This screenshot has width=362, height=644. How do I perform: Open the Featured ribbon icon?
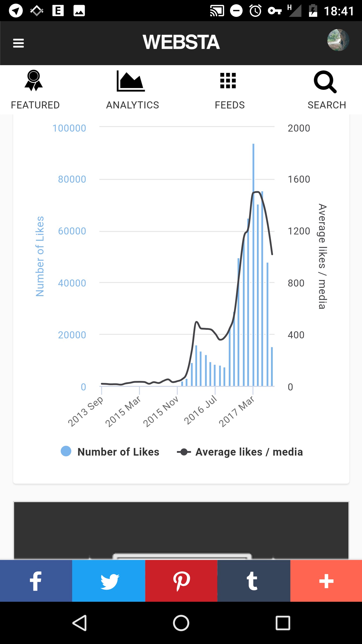coord(34,81)
